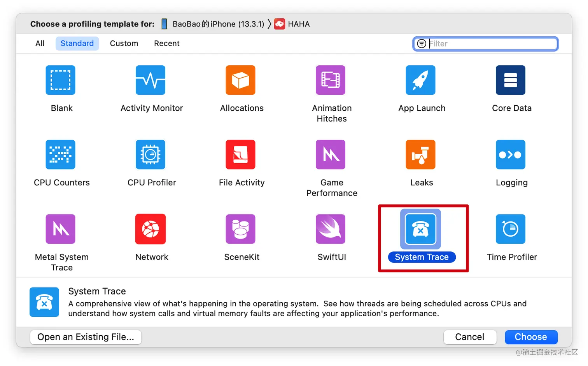588x366 pixels.
Task: Click the Choose button
Action: tap(531, 337)
